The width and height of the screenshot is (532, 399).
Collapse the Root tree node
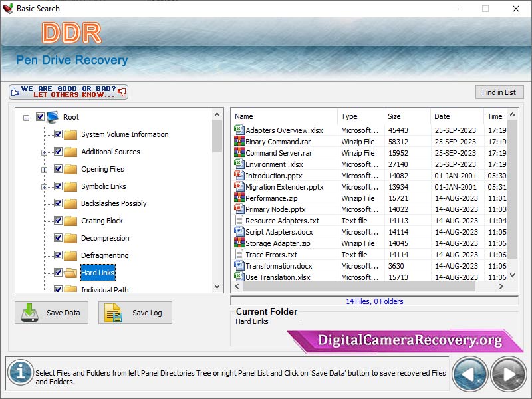click(x=27, y=118)
